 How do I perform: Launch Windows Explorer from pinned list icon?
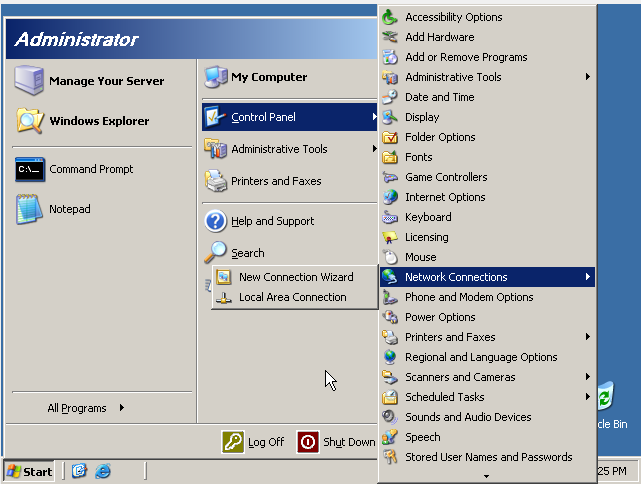point(29,121)
